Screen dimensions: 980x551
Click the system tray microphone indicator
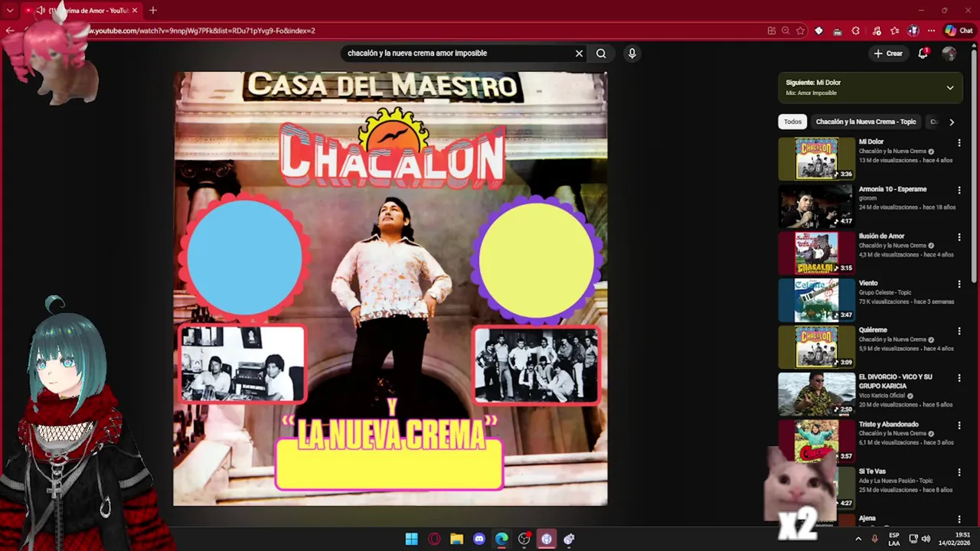pos(874,539)
